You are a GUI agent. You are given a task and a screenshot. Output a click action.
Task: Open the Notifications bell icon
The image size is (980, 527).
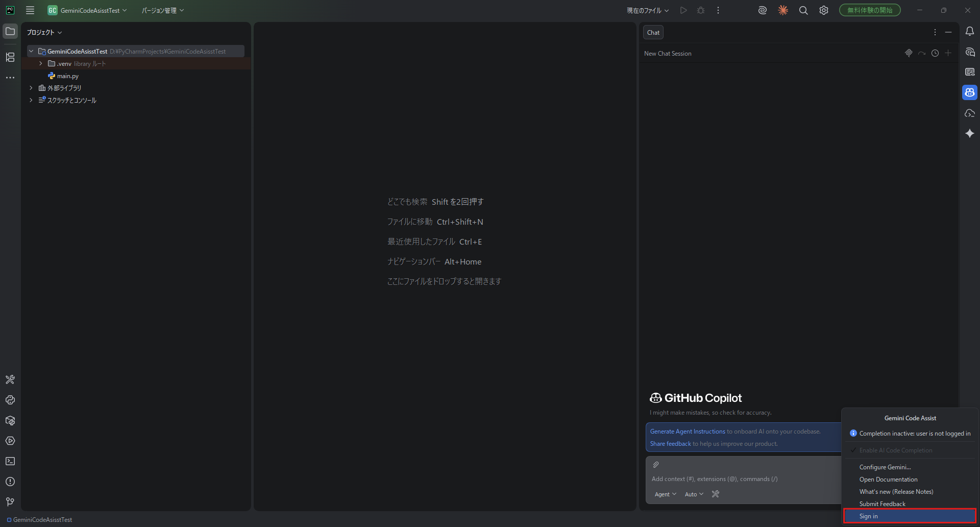point(969,32)
